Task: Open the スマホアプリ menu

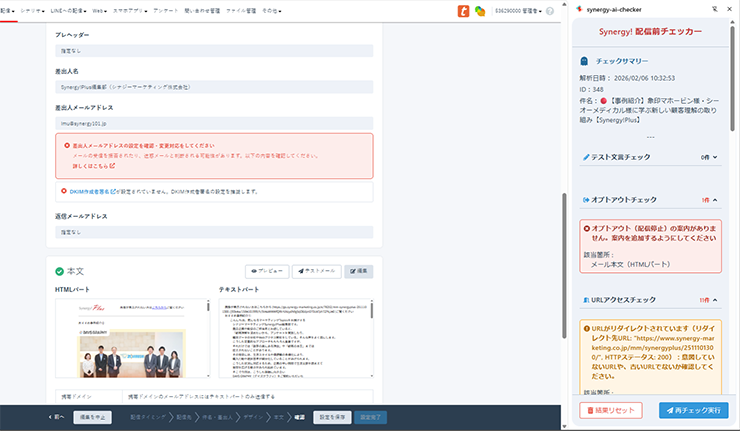Action: coord(130,11)
